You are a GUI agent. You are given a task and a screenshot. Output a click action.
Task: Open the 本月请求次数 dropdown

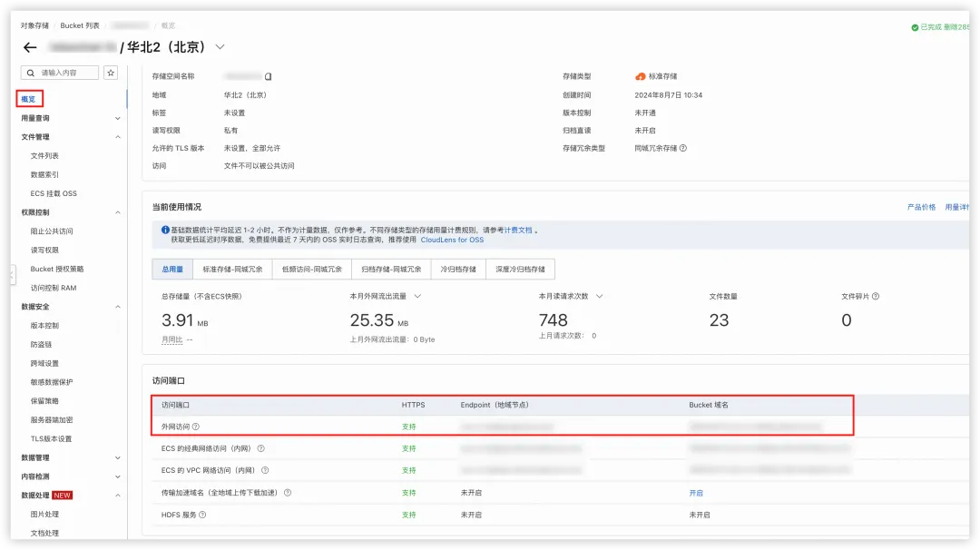[600, 296]
